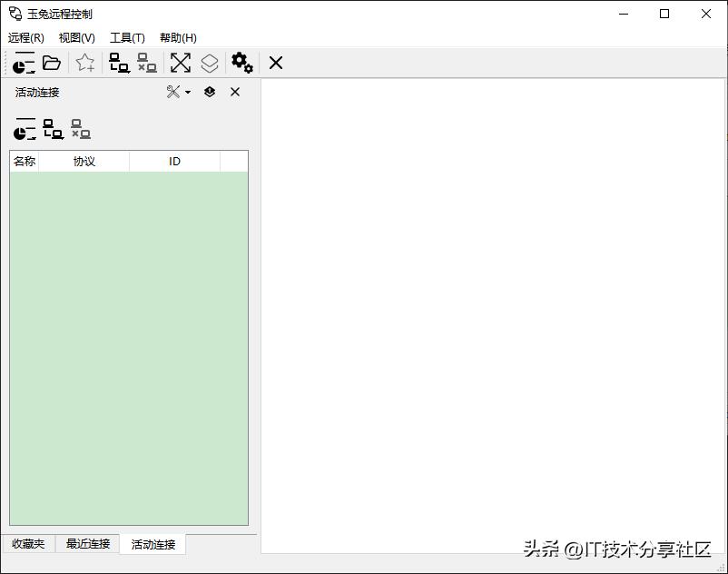Click the star favorite icon in the toolbar

point(84,63)
